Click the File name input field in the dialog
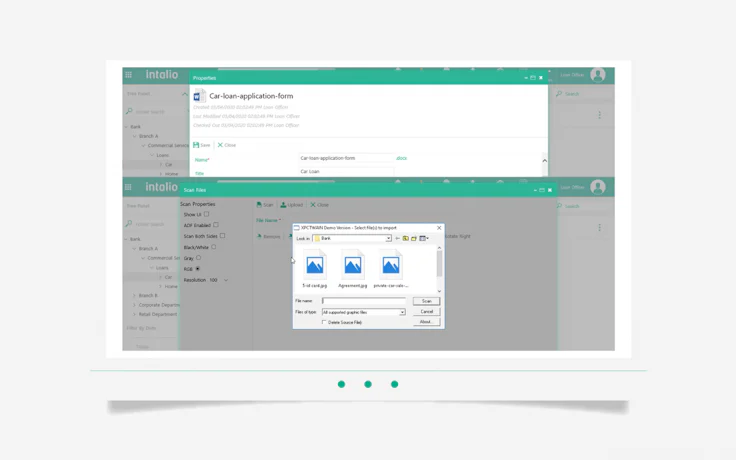 pyautogui.click(x=364, y=300)
